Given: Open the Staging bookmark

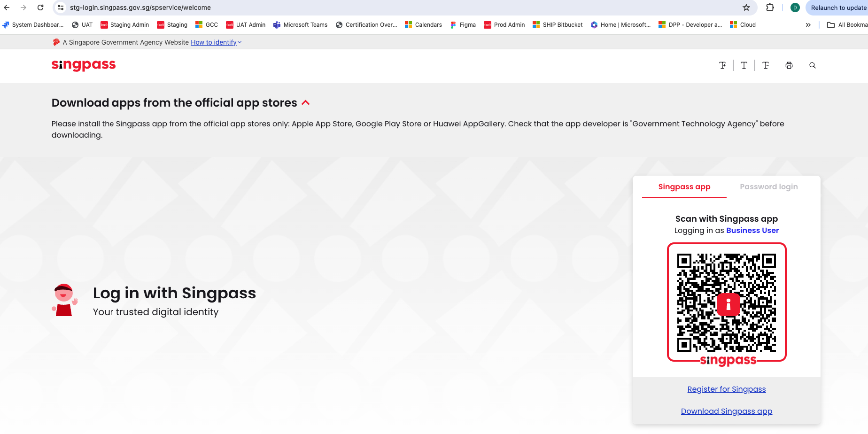Looking at the screenshot, I should (x=172, y=25).
